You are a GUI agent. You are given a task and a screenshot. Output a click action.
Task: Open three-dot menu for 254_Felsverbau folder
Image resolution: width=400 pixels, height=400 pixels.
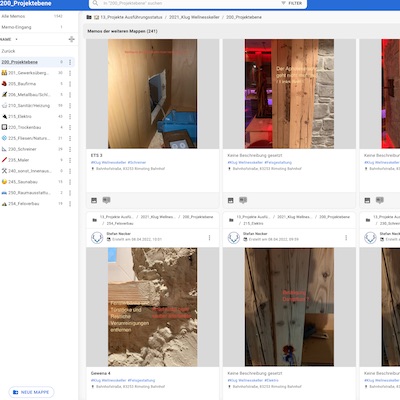pyautogui.click(x=70, y=204)
